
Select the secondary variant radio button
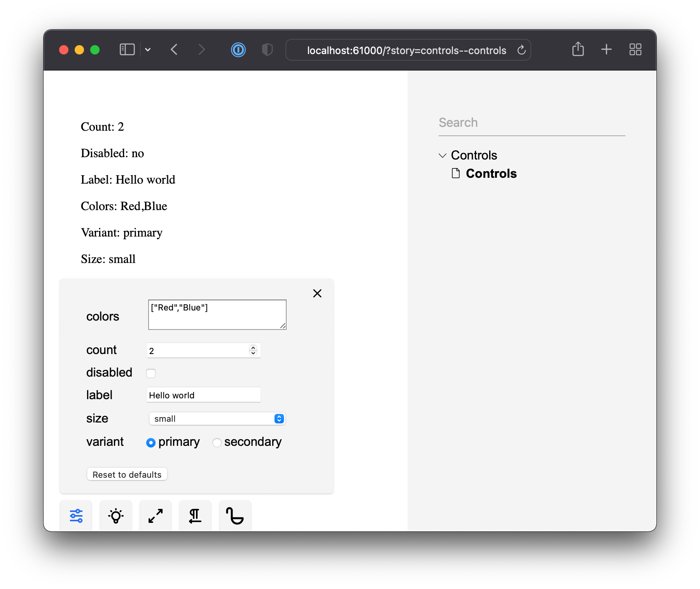pyautogui.click(x=217, y=443)
